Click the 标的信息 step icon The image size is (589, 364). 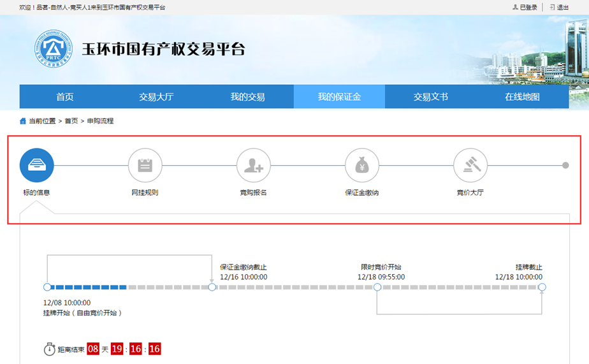(x=36, y=166)
